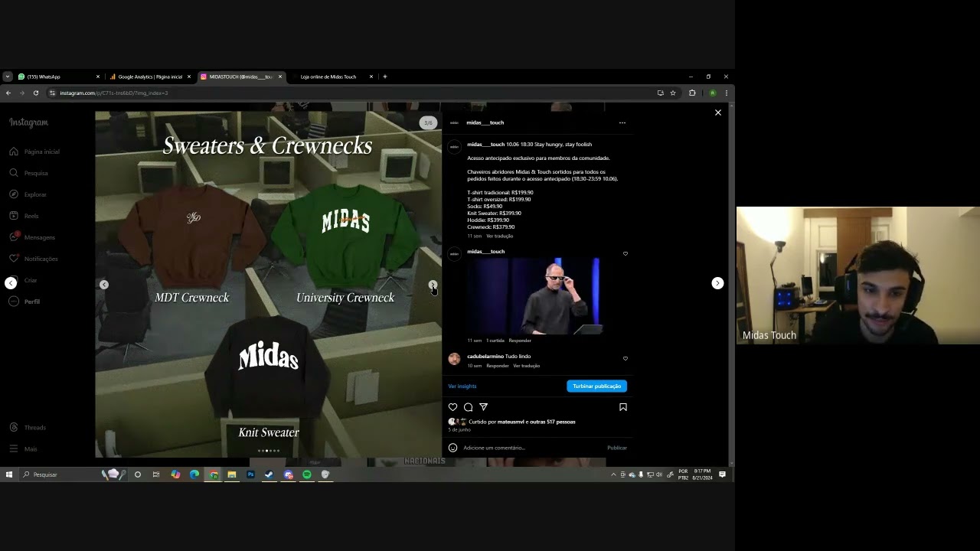Open the Chrome three-dot menu
The image size is (980, 551).
tap(726, 93)
